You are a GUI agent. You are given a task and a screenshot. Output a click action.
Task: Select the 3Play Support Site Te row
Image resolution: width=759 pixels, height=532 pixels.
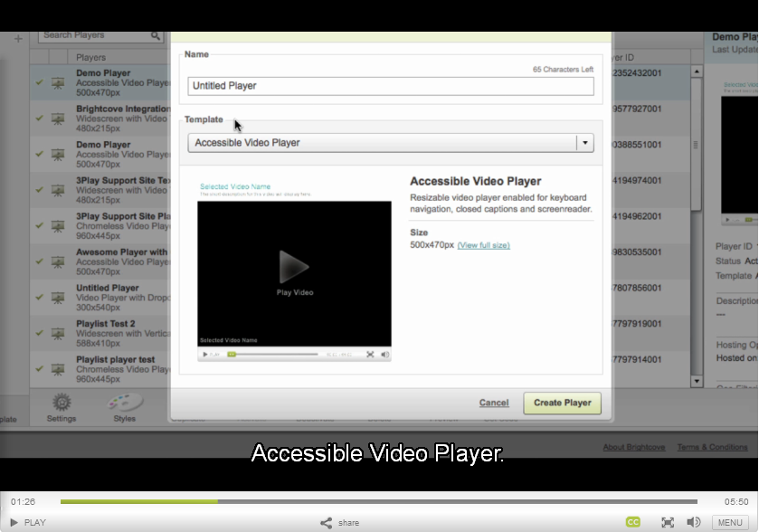click(100, 190)
